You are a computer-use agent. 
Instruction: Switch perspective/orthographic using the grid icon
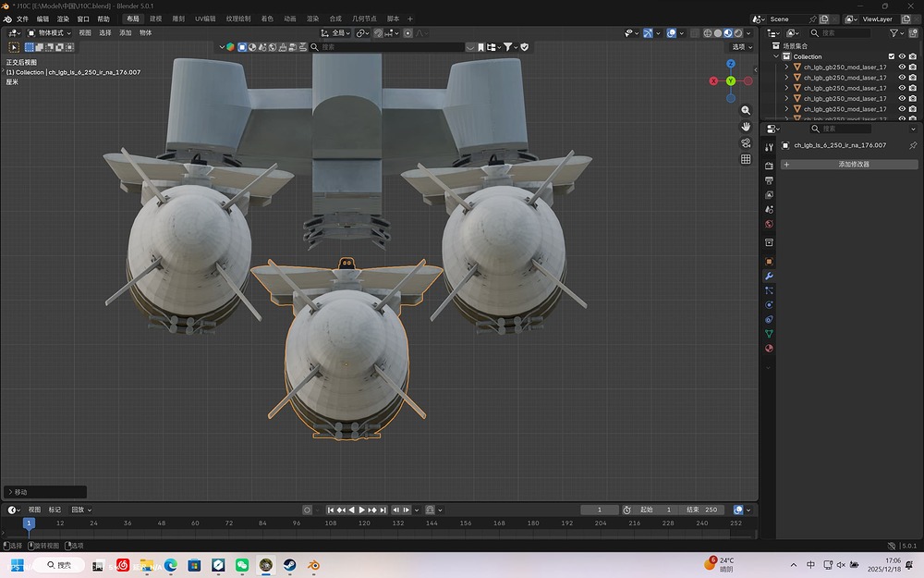click(746, 159)
